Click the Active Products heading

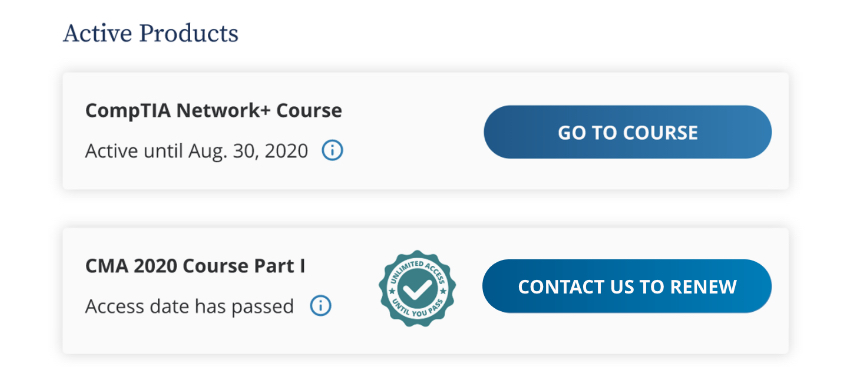coord(151,34)
